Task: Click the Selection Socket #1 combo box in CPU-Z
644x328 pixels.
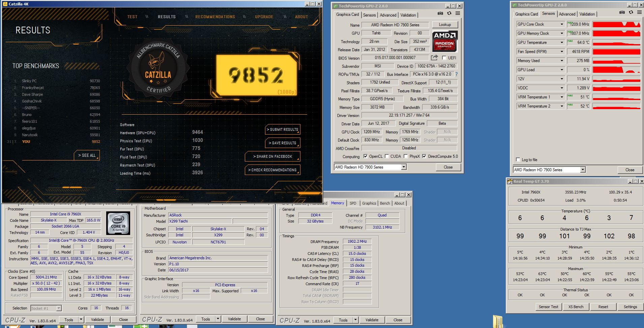Action: (x=46, y=308)
